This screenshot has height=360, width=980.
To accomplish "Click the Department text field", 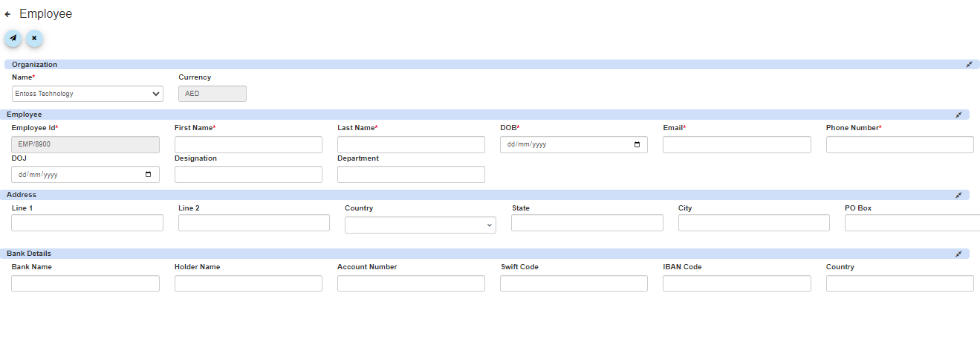I will click(x=411, y=175).
